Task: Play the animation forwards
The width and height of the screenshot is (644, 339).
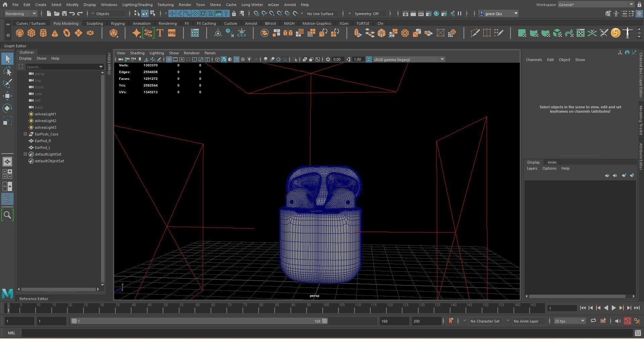Action: click(613, 308)
